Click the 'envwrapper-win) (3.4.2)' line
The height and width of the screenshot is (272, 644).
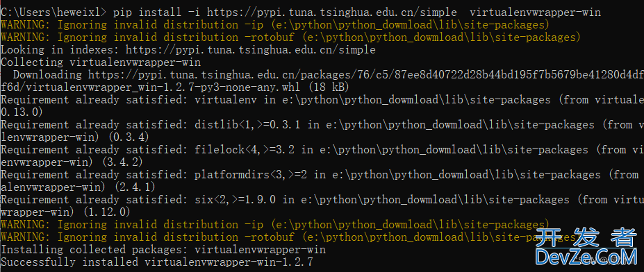72,162
